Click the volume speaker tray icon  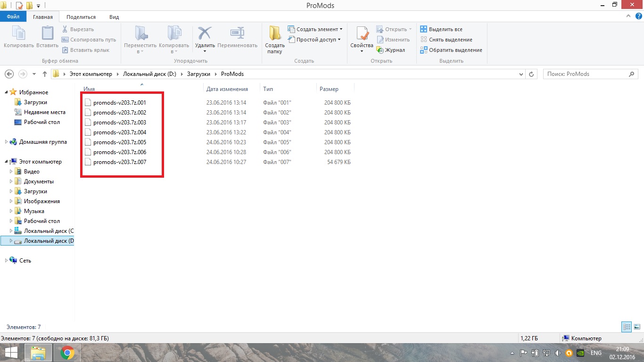(x=558, y=353)
